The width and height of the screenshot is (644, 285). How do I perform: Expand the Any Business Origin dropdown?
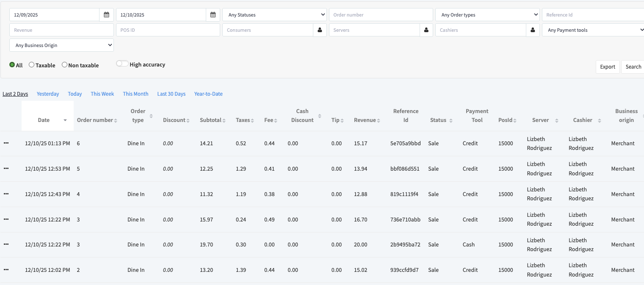pos(62,45)
